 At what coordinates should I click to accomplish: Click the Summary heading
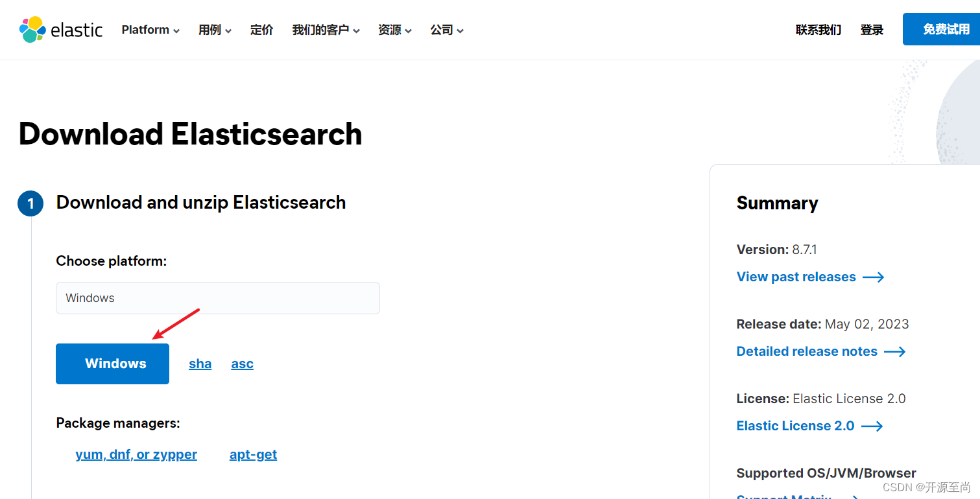(x=777, y=203)
